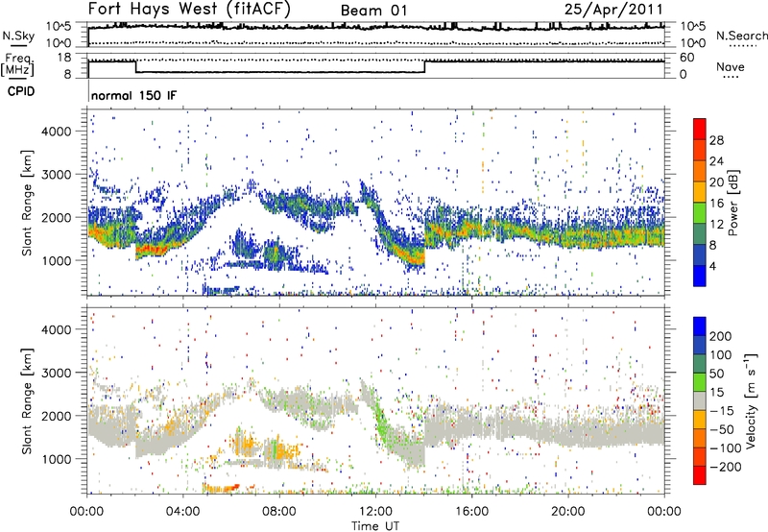Click the frequency step-up near 14:00 UT

pos(424,66)
